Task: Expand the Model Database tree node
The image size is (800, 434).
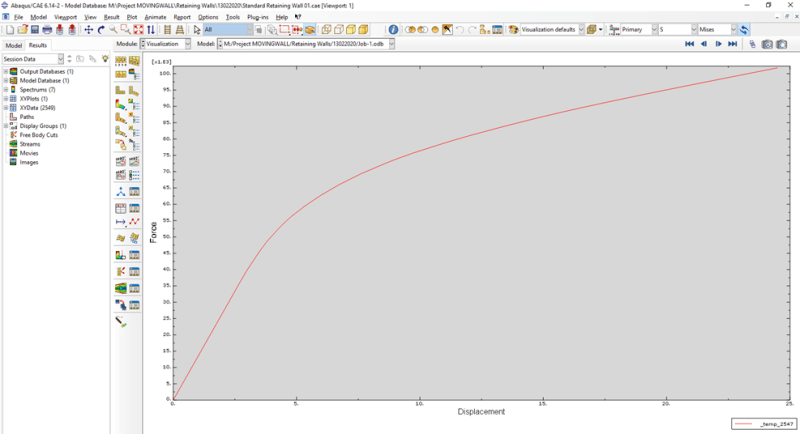Action: tap(6, 81)
